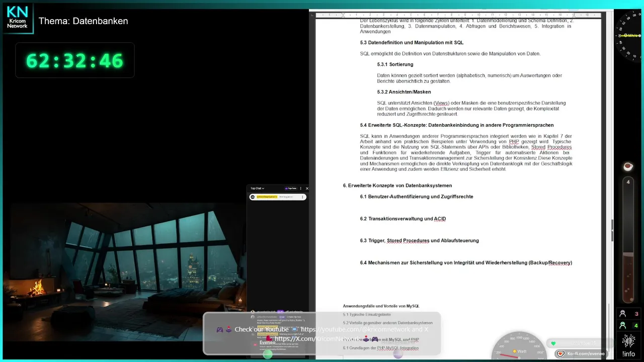Viewport: 644px width, 362px height.
Task: Click heading '5.3 Datendefinition und Manipulation mit SQL'
Action: tap(412, 43)
